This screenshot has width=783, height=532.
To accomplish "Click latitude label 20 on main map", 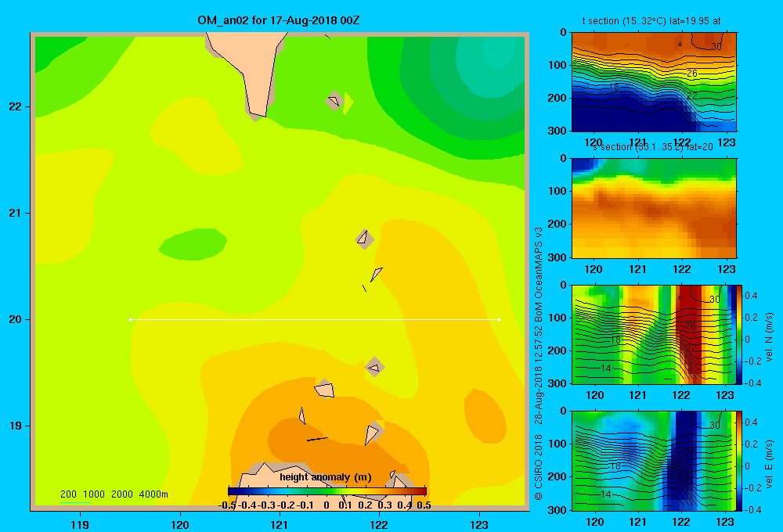I will pos(16,319).
